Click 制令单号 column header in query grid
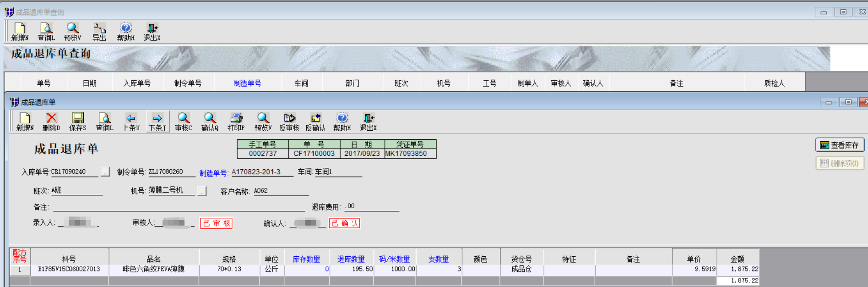868x287 pixels. point(188,83)
